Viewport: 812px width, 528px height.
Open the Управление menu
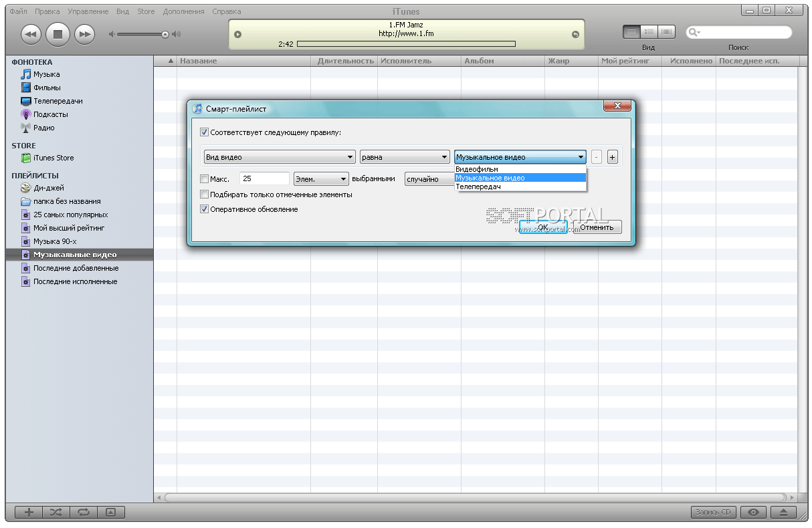(88, 11)
